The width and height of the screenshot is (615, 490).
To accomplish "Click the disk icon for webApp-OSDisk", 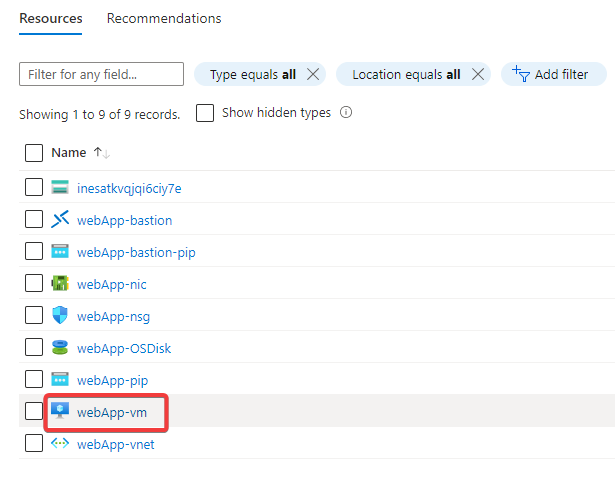I will tap(61, 348).
